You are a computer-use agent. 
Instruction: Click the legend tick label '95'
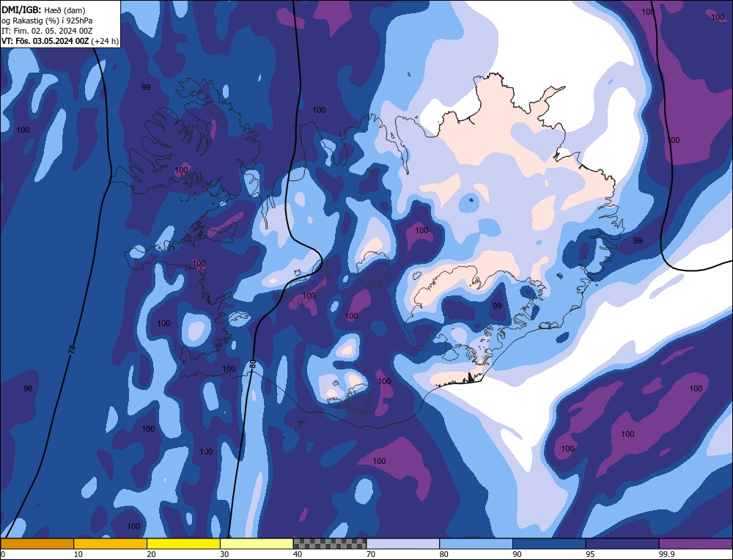click(x=590, y=554)
